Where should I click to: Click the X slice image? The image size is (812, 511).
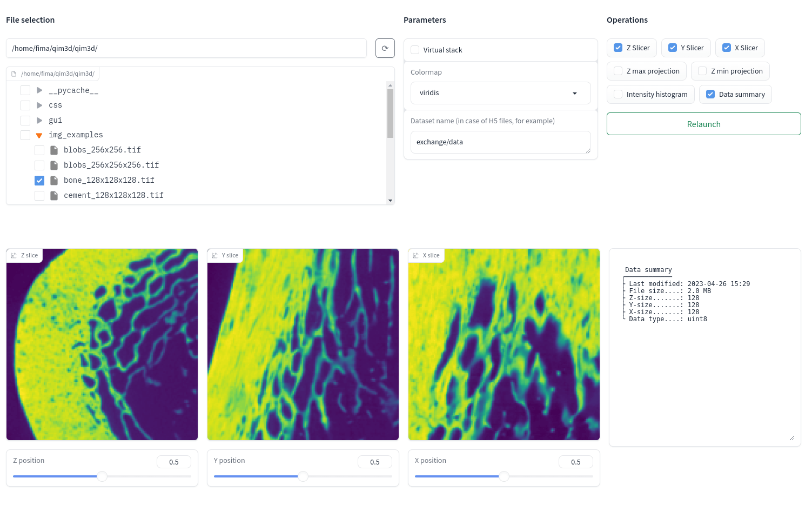[x=504, y=344]
